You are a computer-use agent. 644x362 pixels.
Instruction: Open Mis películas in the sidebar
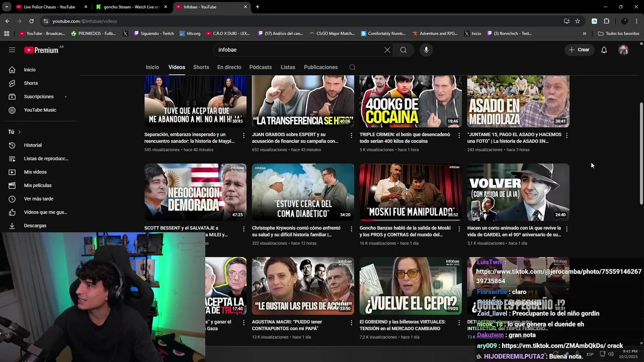(x=38, y=186)
